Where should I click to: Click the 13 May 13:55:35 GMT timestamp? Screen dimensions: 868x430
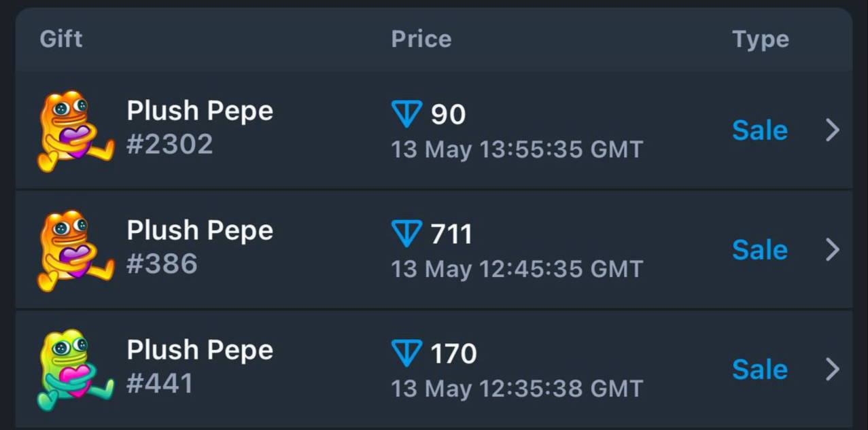pos(517,149)
